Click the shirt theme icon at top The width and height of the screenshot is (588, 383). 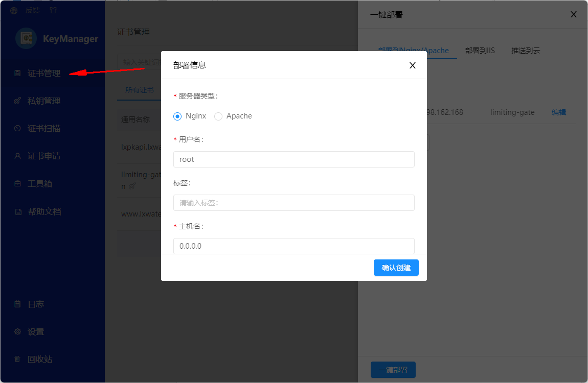pyautogui.click(x=53, y=11)
